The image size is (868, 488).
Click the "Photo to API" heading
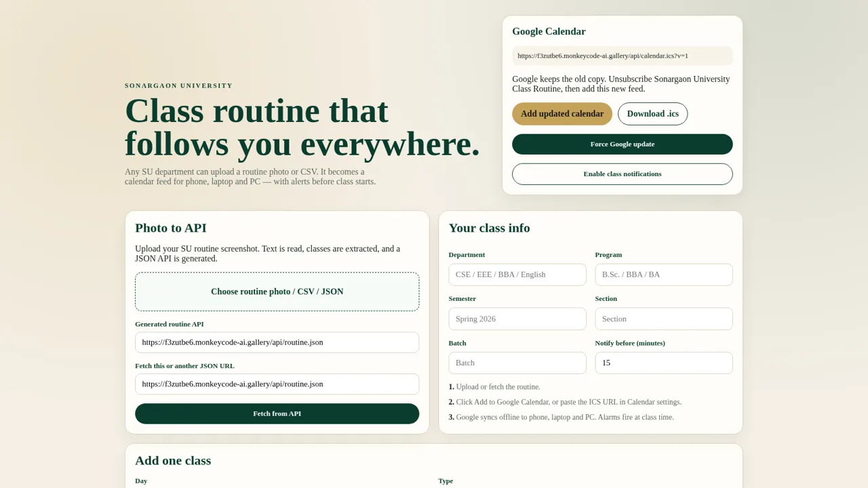coord(171,228)
